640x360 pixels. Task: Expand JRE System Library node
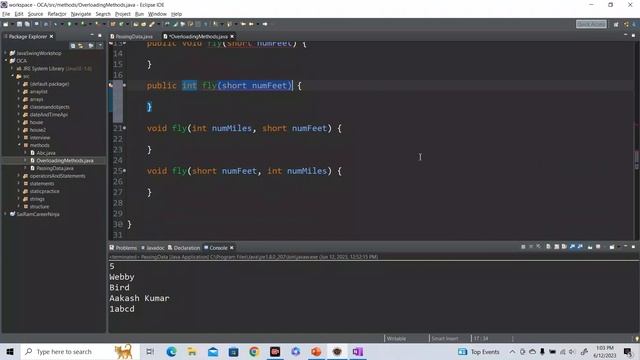pos(12,69)
